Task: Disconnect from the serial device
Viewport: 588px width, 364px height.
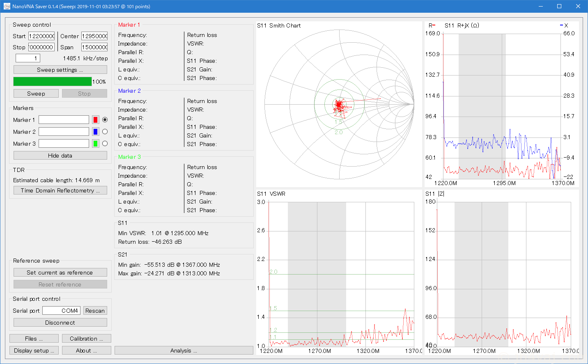Action: point(60,323)
